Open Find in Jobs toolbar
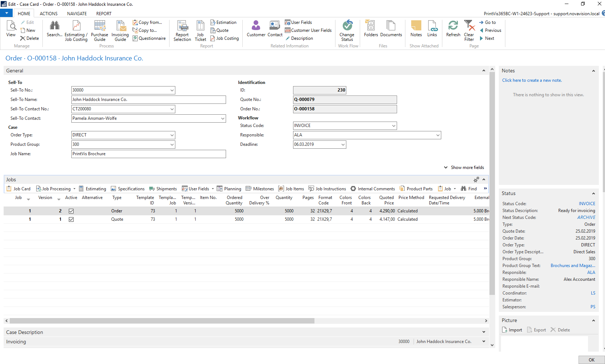 (469, 189)
